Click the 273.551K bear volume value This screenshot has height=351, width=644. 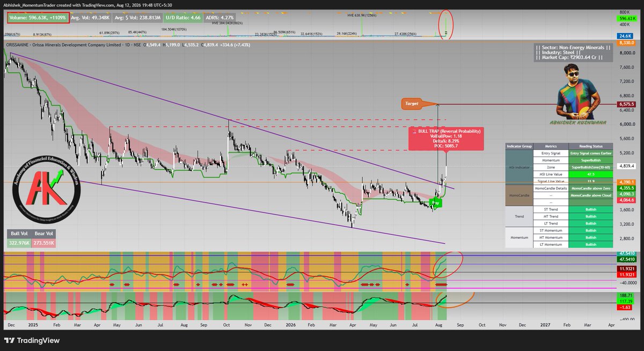[x=43, y=243]
